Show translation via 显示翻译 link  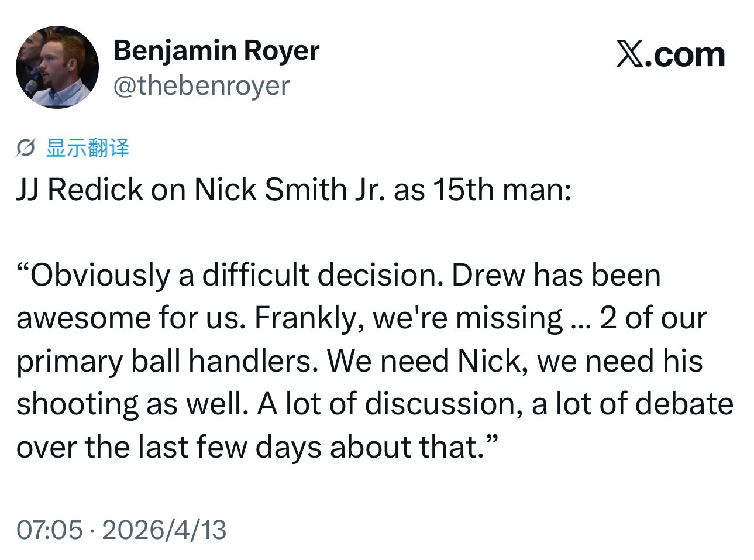(87, 148)
